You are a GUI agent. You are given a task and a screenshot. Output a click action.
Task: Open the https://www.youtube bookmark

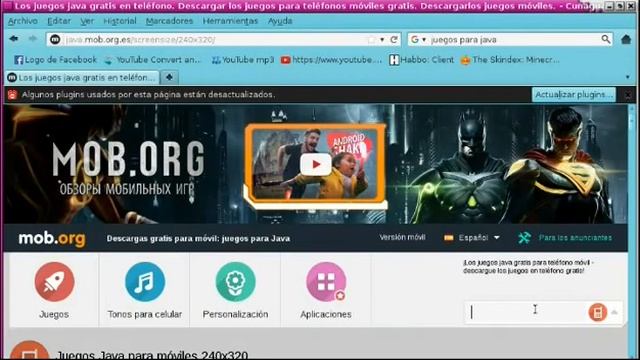[331, 60]
